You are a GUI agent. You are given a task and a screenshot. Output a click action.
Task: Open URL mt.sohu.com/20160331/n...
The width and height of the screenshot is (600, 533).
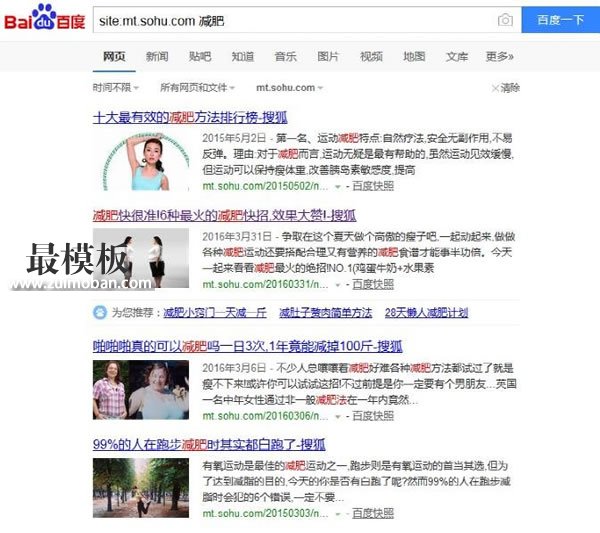[x=265, y=285]
